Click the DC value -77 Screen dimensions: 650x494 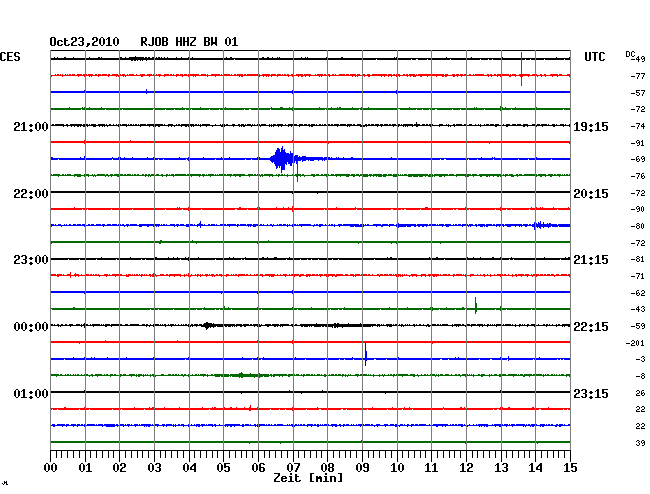(638, 76)
